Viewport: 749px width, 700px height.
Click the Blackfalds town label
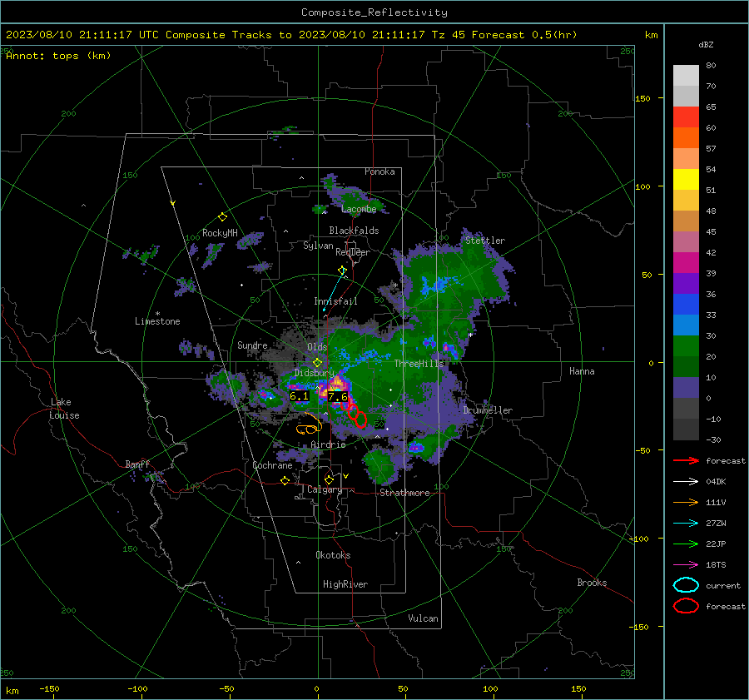click(354, 231)
